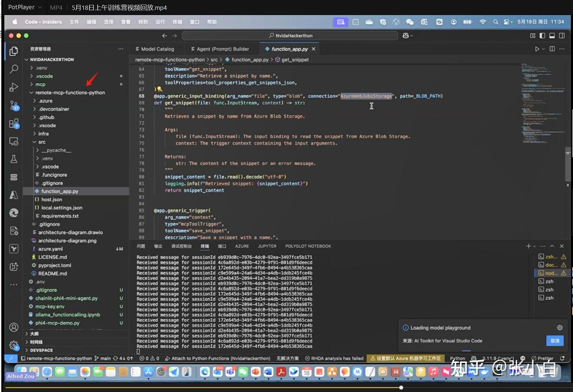Expand the infra folder

tap(43, 134)
